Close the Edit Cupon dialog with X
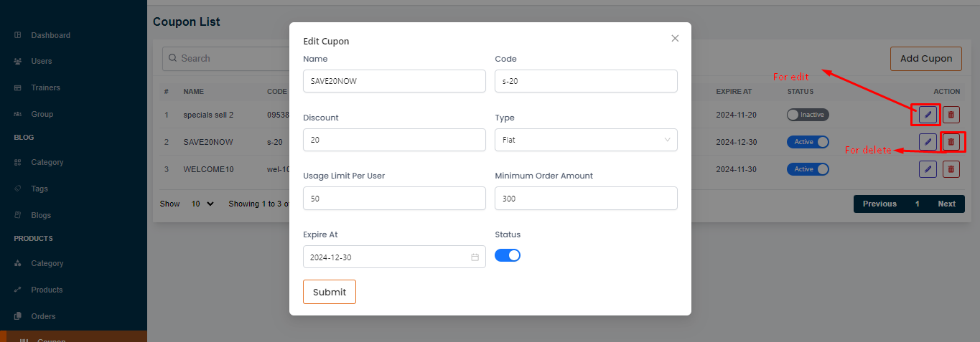The height and width of the screenshot is (342, 980). [675, 39]
